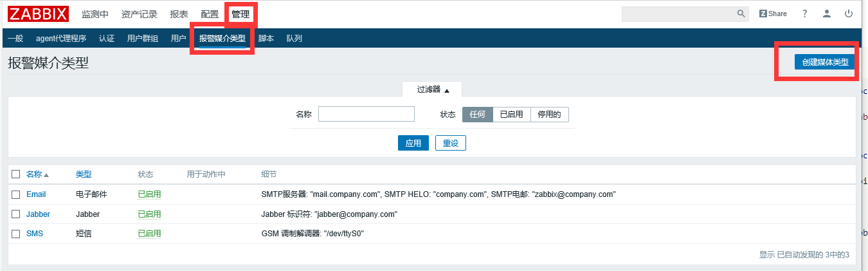Click the search magnifier icon
This screenshot has height=271, width=868.
[741, 14]
